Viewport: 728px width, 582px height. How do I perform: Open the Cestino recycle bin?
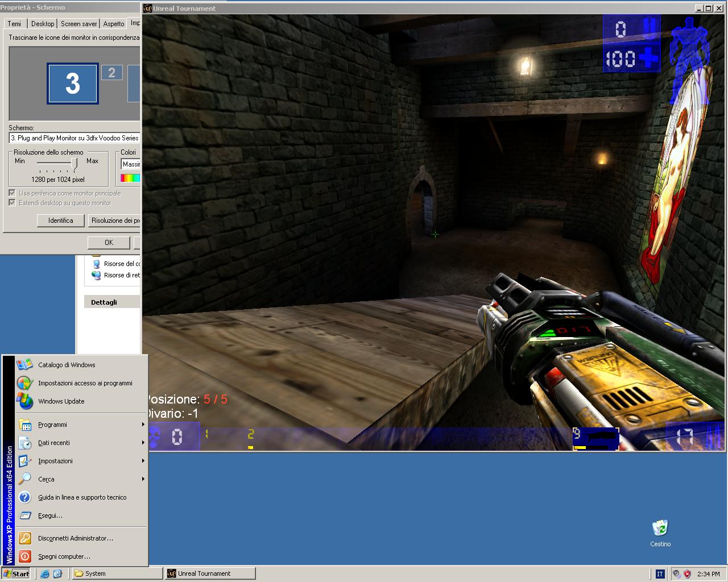coord(660,529)
